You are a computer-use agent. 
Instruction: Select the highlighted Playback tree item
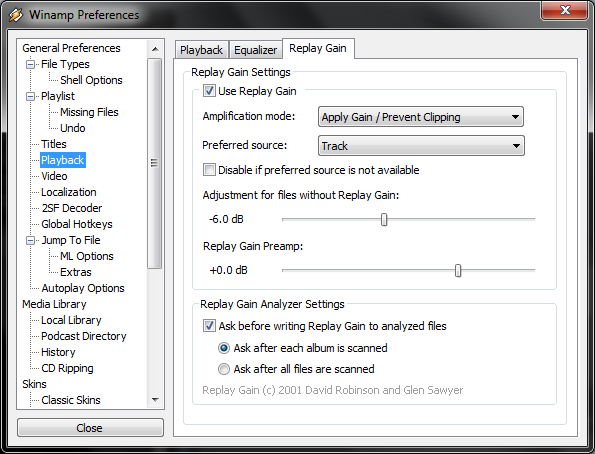pos(63,160)
